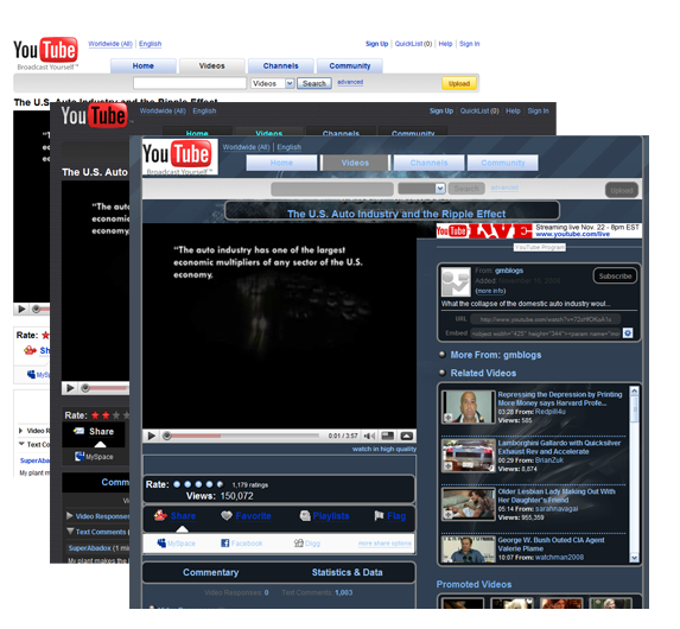680x629 pixels.
Task: Click the Flag icon
Action: [379, 515]
